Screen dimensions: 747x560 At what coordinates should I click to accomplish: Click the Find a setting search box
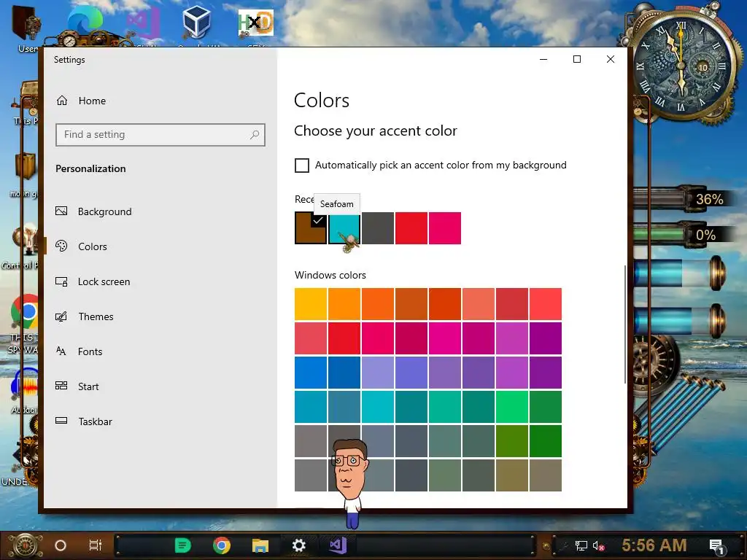(x=160, y=135)
